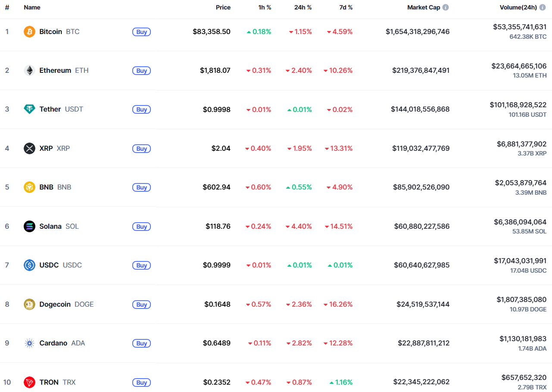Click the Solana logo icon

[x=29, y=227]
